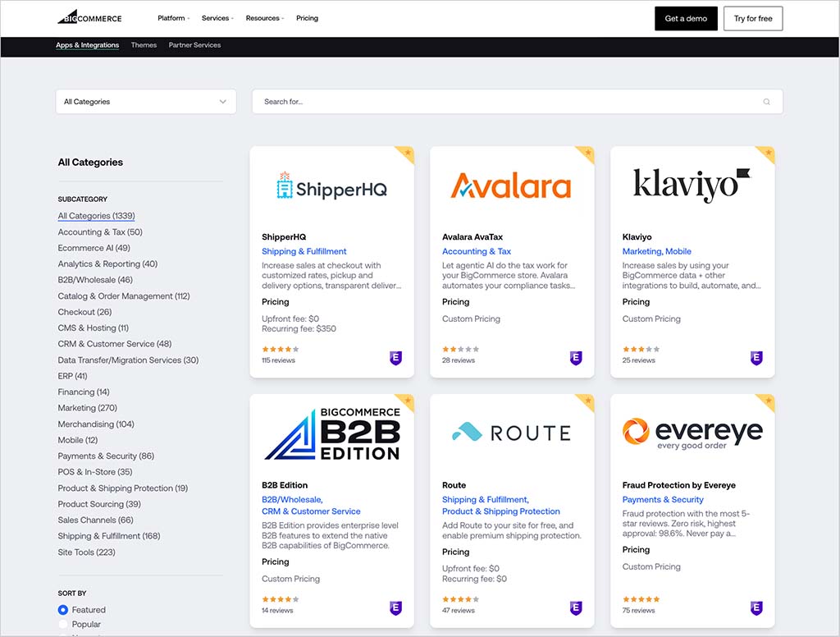840x637 pixels.
Task: Filter by Site Tools (223)
Action: pyautogui.click(x=86, y=552)
